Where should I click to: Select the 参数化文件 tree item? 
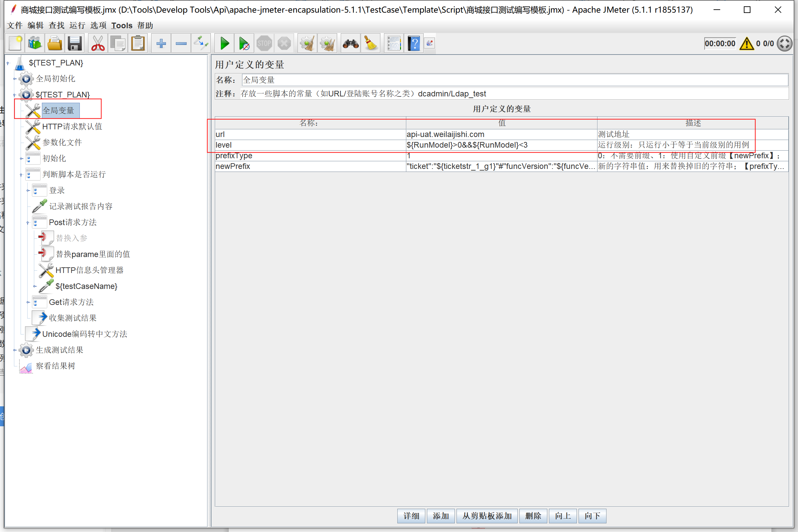pos(62,143)
